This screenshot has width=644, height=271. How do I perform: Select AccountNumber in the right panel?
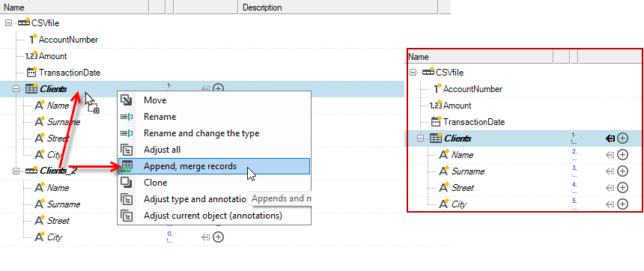coord(473,89)
